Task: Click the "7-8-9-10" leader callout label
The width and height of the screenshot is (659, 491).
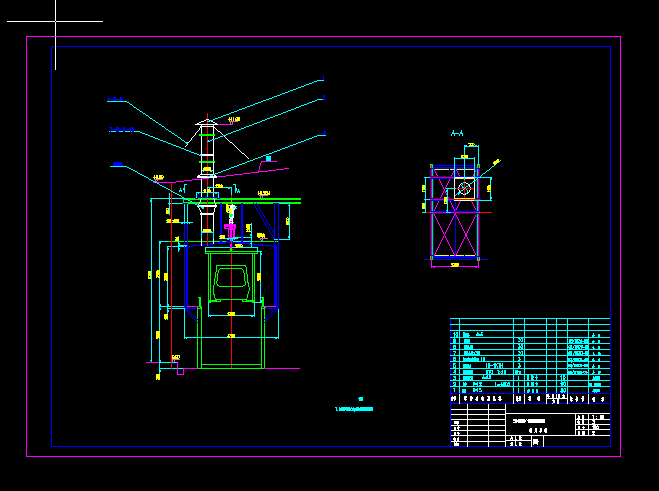Action: (121, 129)
